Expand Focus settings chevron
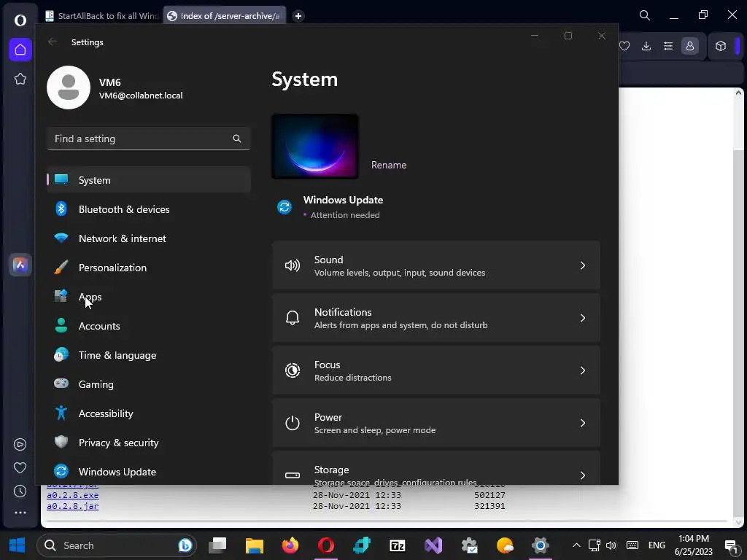The width and height of the screenshot is (747, 560). [583, 370]
